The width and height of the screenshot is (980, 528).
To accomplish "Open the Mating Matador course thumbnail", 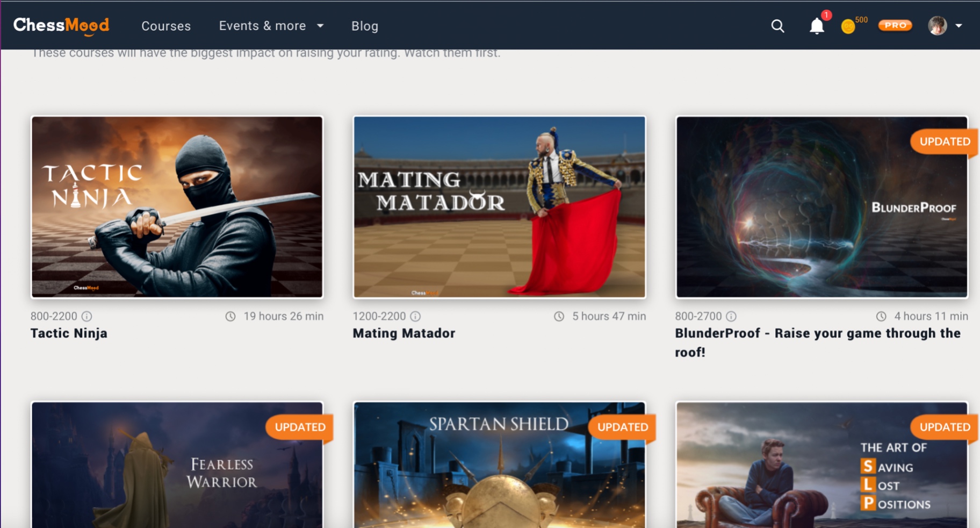I will tap(499, 207).
